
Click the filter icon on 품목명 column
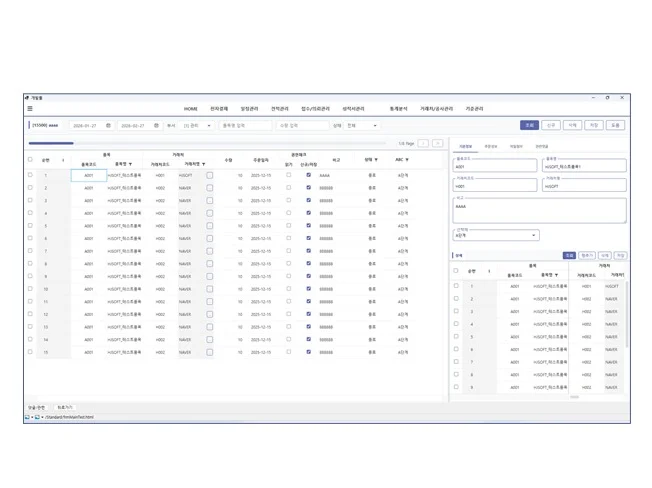pyautogui.click(x=130, y=164)
